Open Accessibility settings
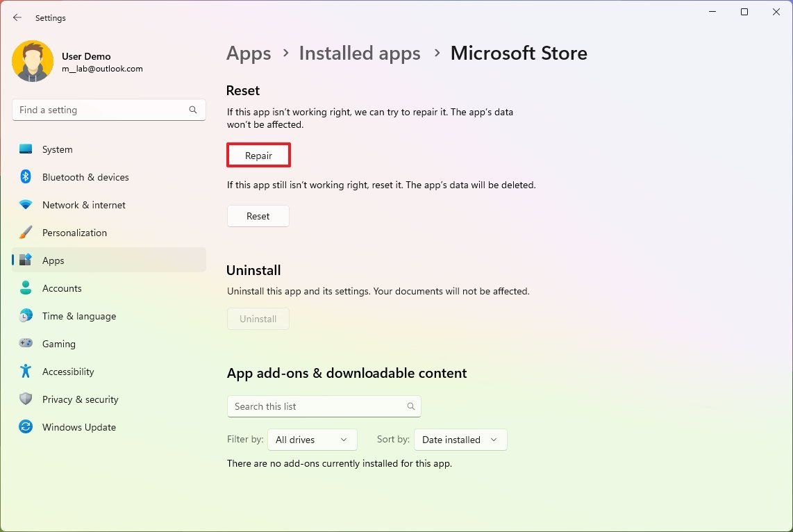 (25, 372)
